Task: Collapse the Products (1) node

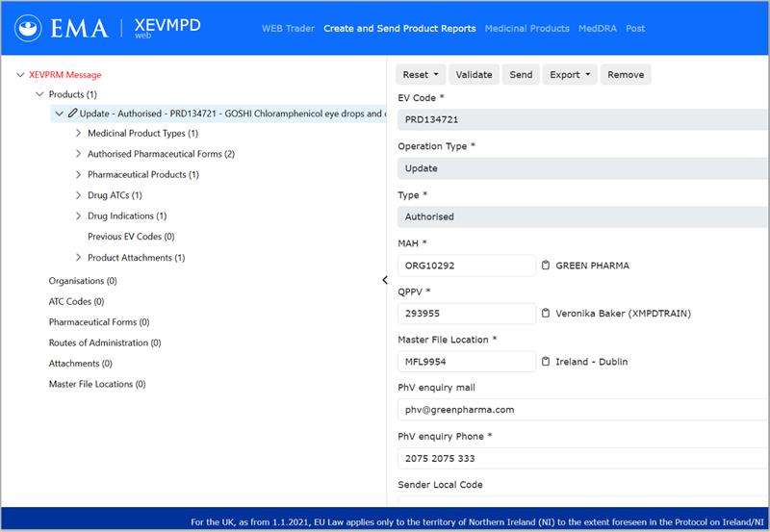Action: tap(39, 94)
